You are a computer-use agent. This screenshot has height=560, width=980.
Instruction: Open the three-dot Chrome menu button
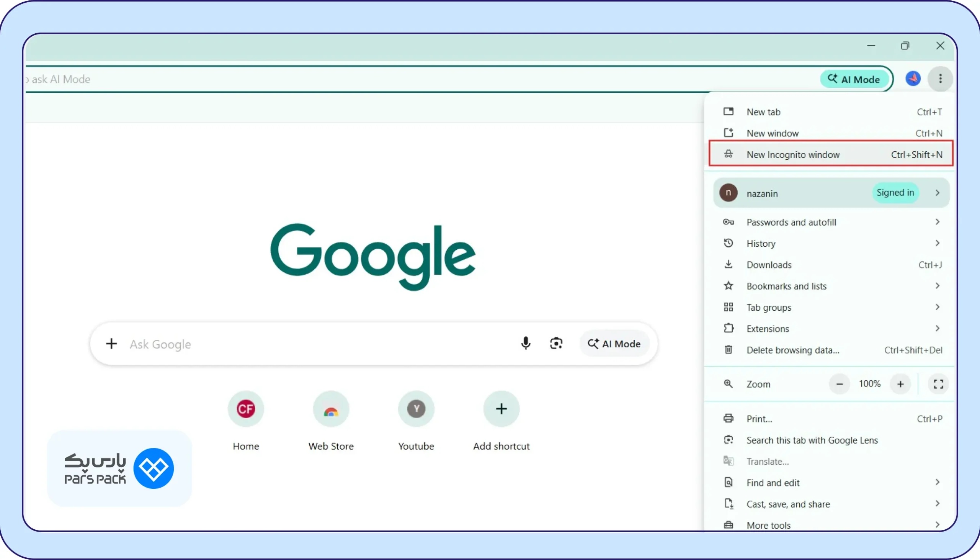940,79
